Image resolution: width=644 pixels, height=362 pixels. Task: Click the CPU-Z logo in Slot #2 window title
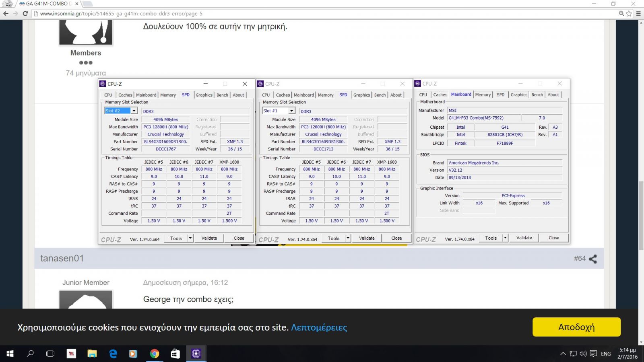pyautogui.click(x=103, y=84)
